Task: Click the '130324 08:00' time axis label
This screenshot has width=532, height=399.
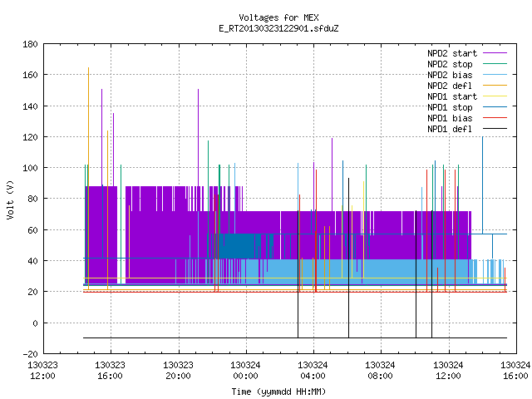Action: click(x=381, y=371)
